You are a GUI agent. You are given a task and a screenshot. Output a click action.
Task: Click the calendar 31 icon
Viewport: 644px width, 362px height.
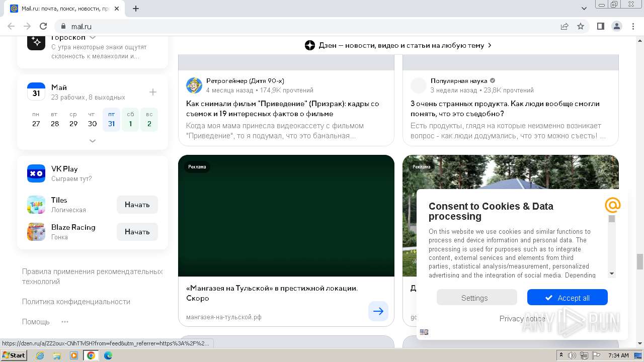point(36,92)
